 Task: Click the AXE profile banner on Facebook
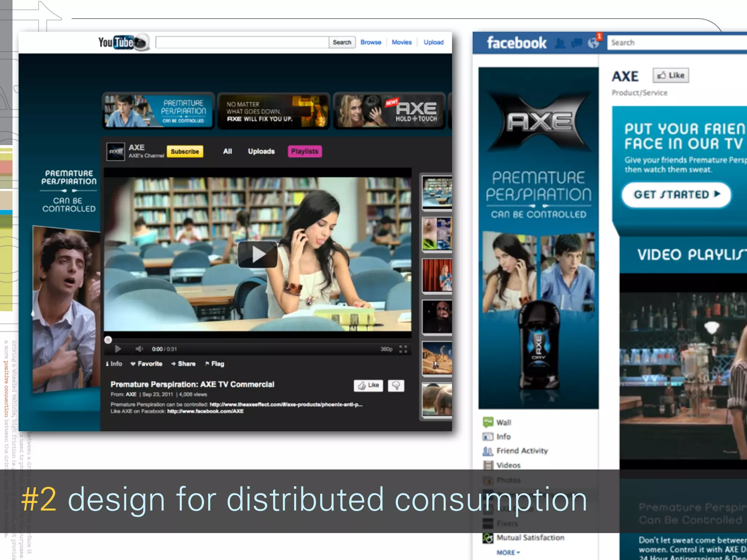point(538,238)
